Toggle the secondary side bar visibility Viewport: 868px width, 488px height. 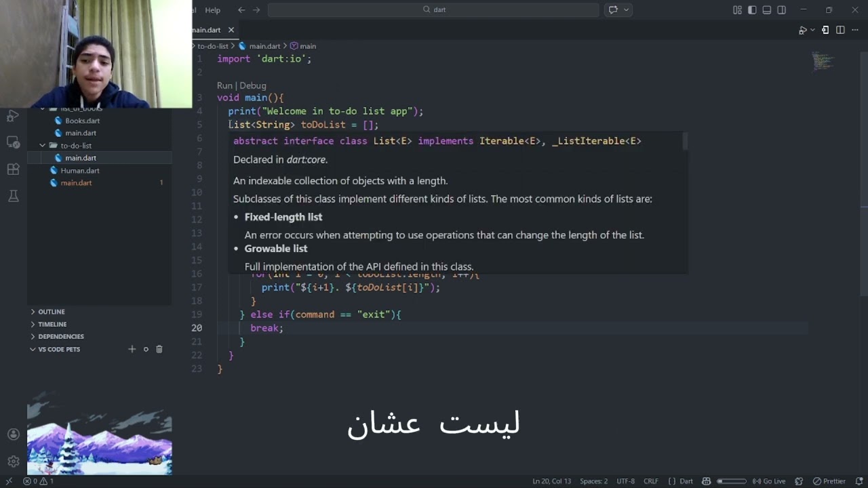[x=782, y=9]
